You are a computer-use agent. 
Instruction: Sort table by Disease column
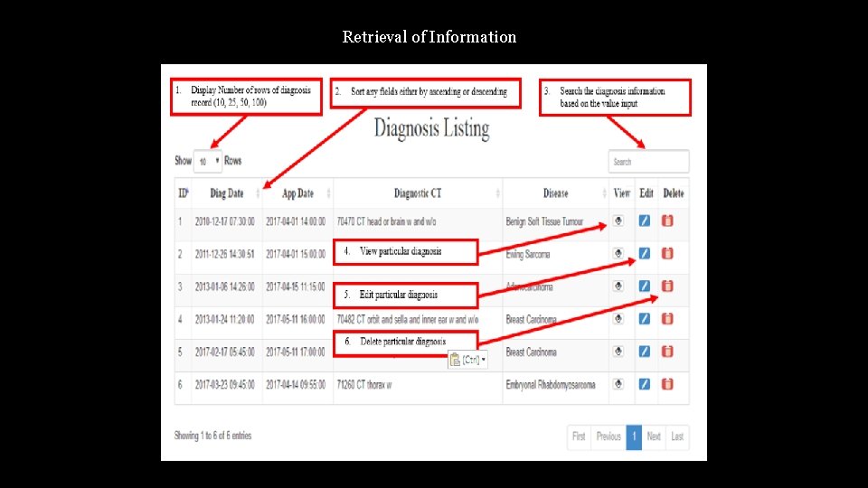(x=556, y=193)
